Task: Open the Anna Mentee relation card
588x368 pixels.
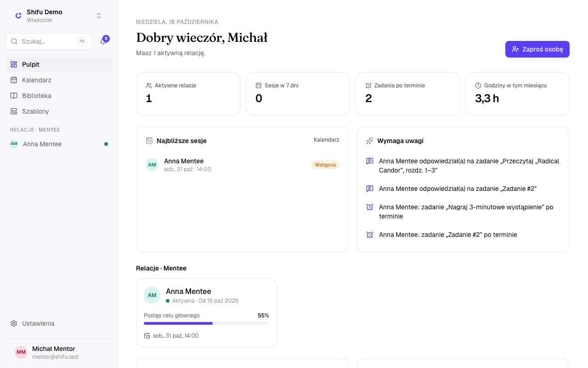Action: pyautogui.click(x=206, y=313)
